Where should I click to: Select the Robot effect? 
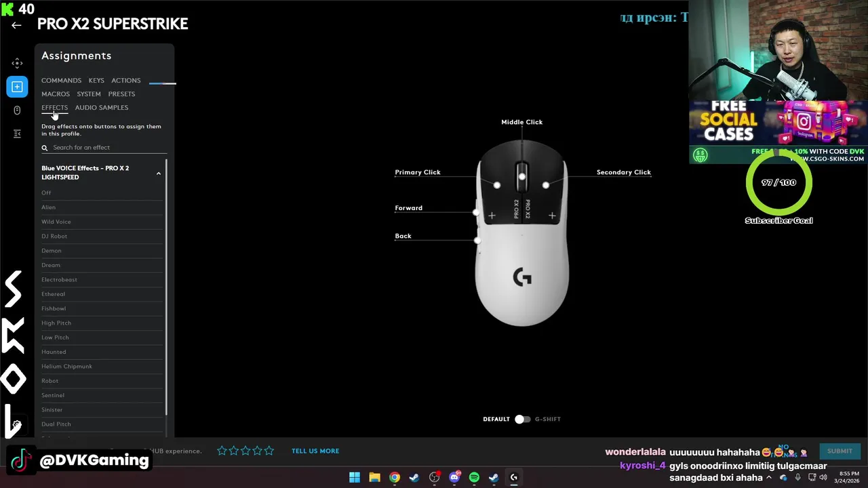(102, 381)
